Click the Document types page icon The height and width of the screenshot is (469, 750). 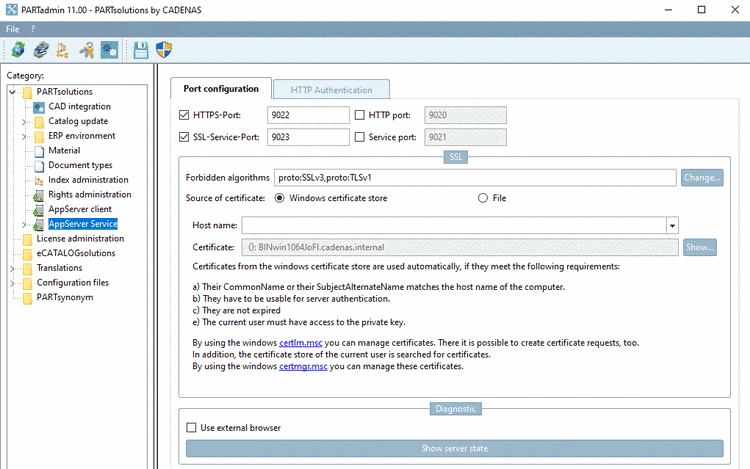tap(39, 166)
